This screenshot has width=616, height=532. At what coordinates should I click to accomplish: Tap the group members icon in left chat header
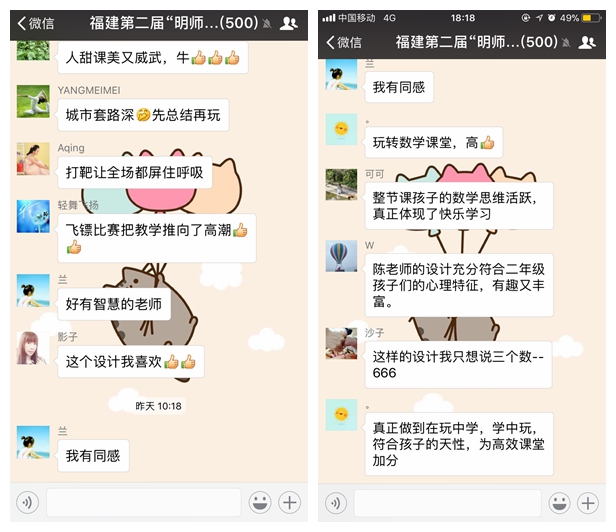coord(289,24)
